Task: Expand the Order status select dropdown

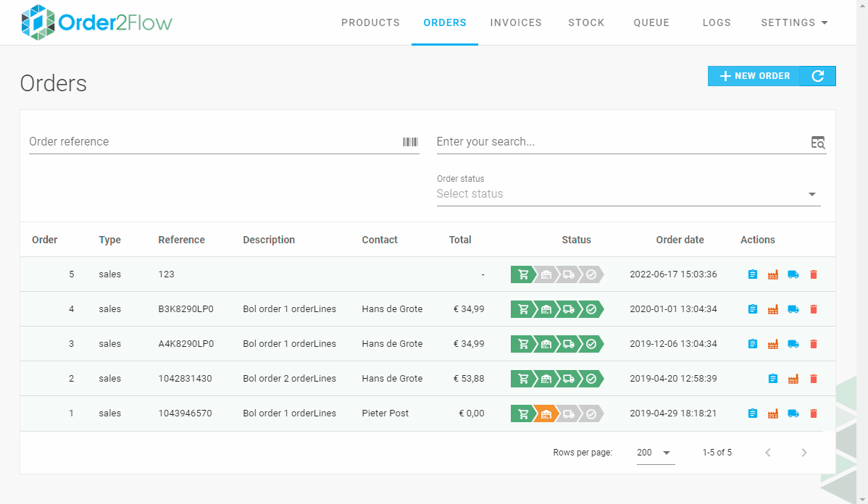Action: click(628, 193)
